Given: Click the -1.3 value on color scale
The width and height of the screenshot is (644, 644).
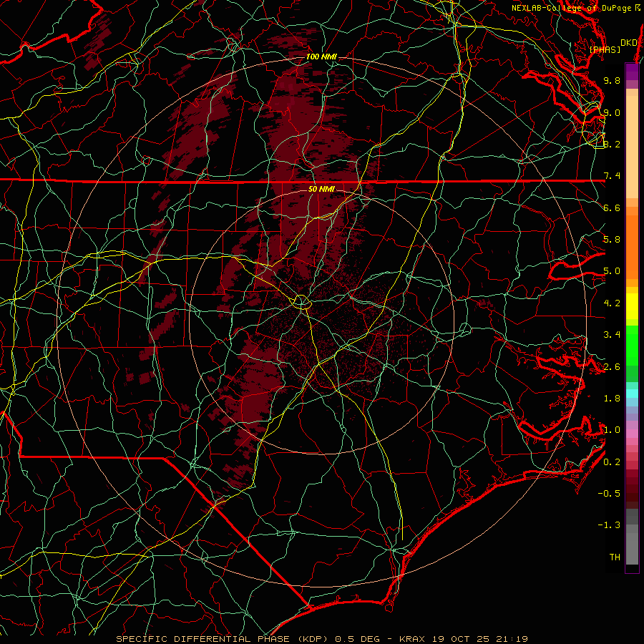Looking at the screenshot, I should pos(609,525).
